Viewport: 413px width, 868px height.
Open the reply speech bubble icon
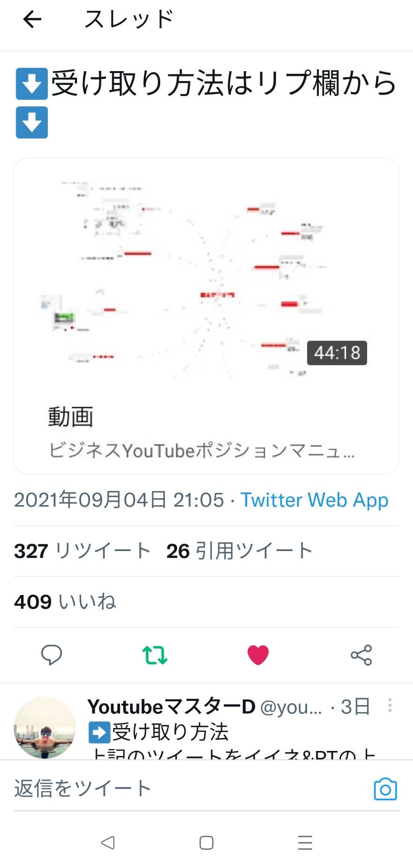click(52, 655)
